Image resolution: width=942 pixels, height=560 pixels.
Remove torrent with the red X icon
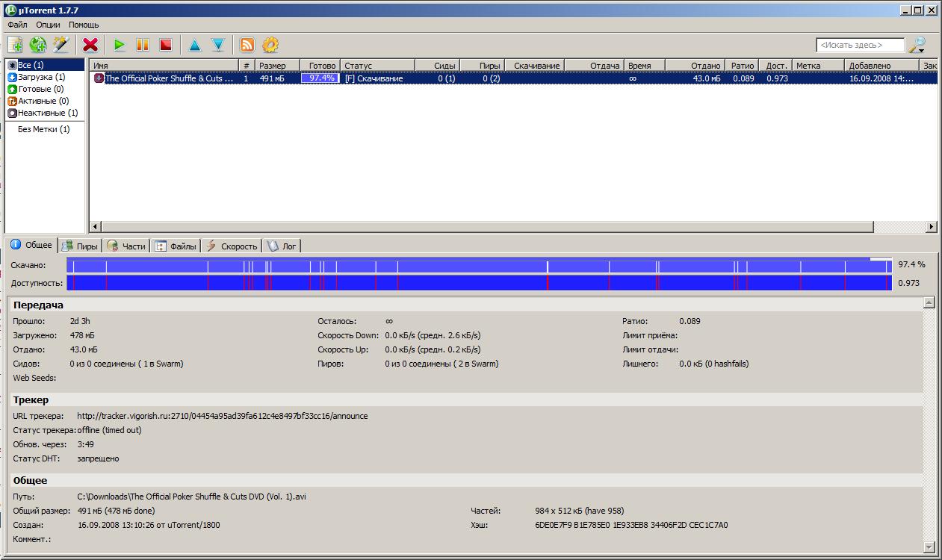[90, 45]
